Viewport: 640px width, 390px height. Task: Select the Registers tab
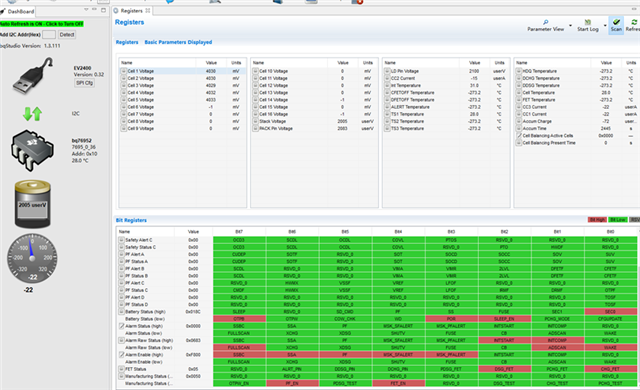click(x=131, y=11)
